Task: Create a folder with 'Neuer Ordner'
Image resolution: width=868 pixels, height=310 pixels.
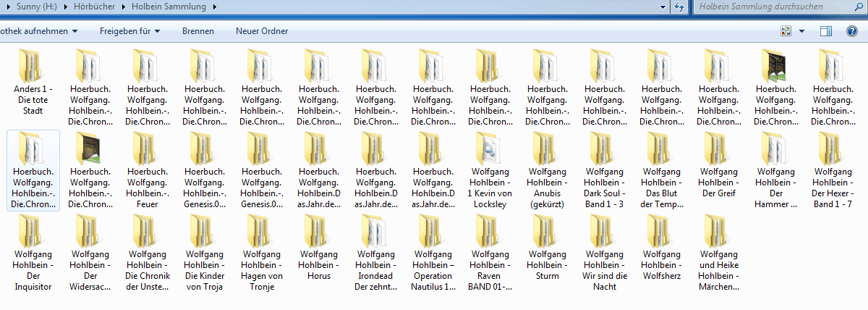Action: click(x=262, y=31)
